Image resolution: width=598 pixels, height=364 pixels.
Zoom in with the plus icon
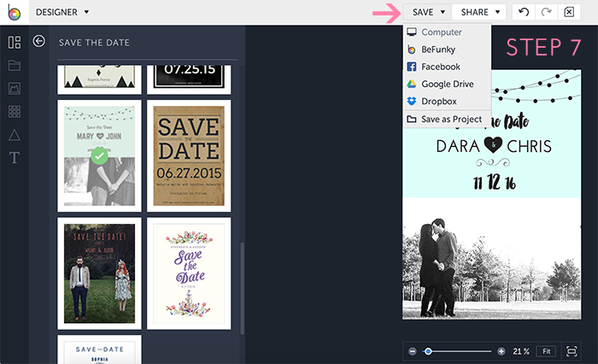tap(501, 351)
